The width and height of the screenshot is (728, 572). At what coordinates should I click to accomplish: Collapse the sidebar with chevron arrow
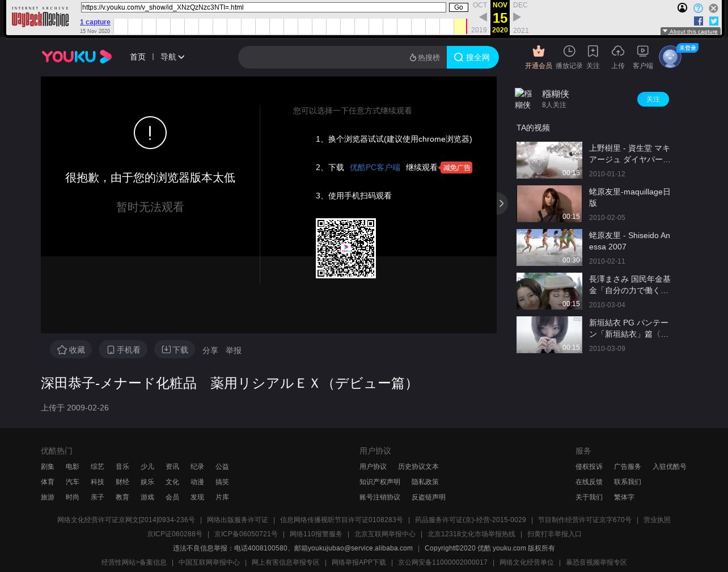point(501,204)
